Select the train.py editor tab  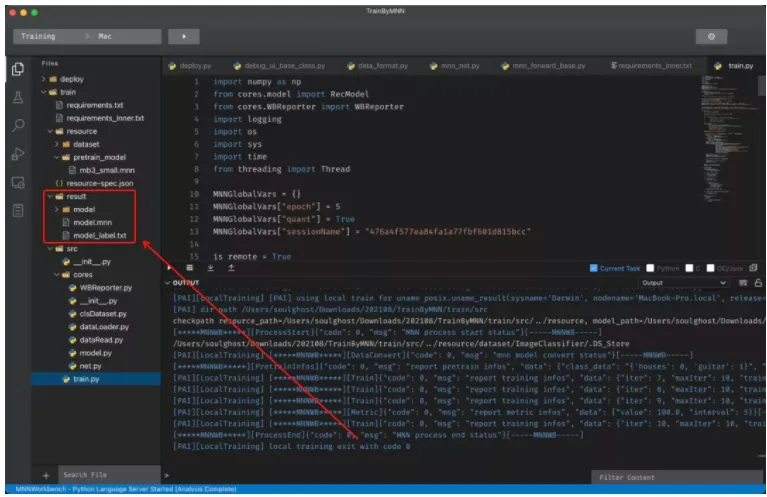[734, 66]
